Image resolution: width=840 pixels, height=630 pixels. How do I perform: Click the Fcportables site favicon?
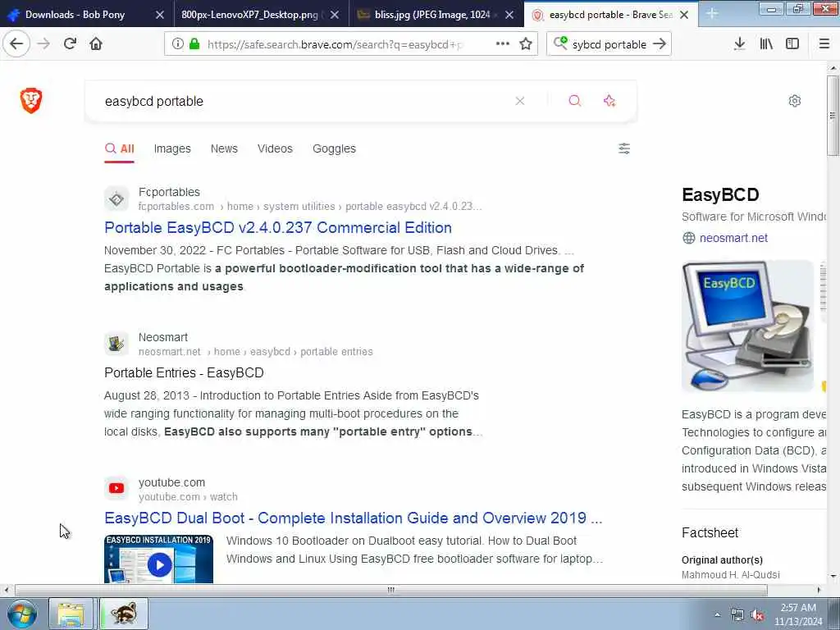click(x=116, y=199)
